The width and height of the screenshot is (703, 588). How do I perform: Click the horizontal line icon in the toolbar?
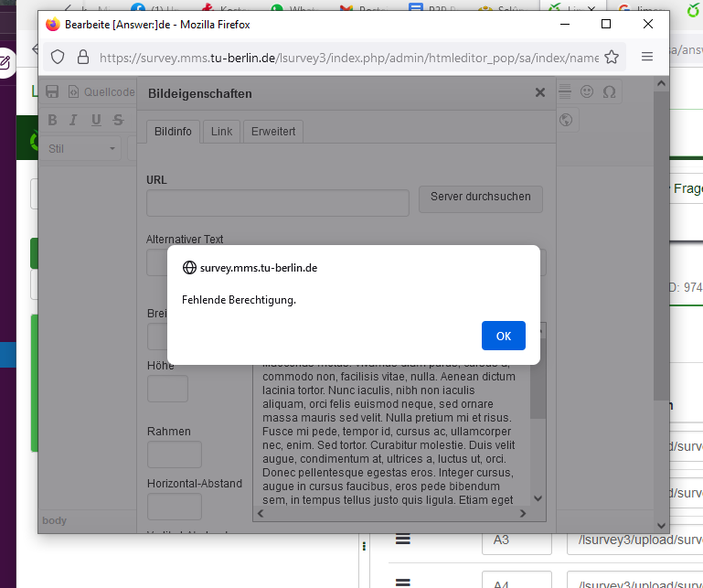564,91
